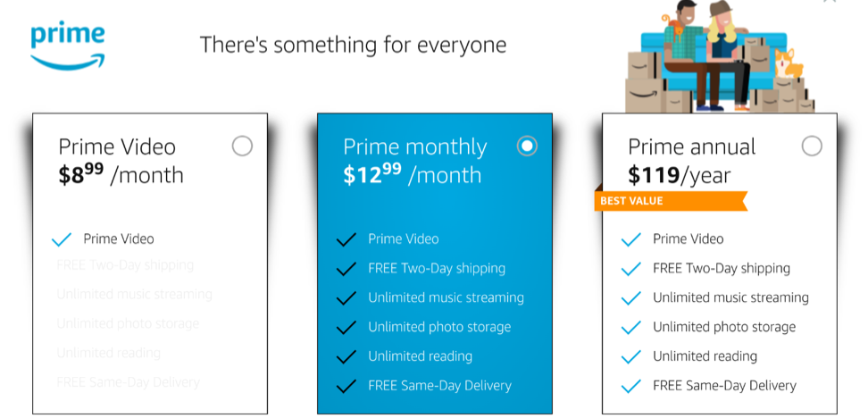The image size is (868, 418).
Task: Click the Prime Video checkmark in first card
Action: point(62,239)
